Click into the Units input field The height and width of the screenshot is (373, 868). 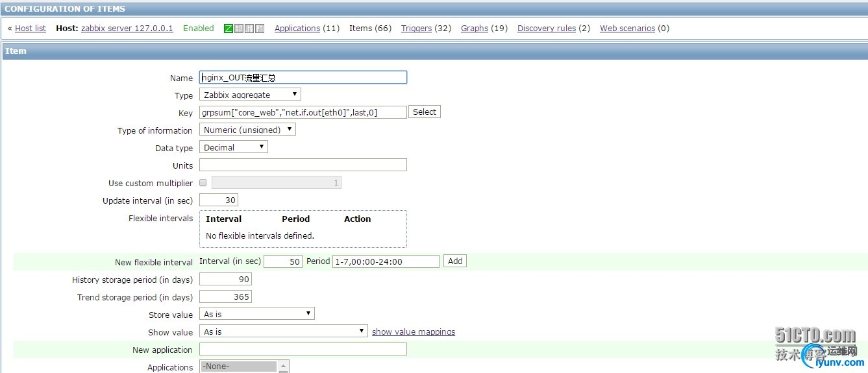tap(303, 165)
